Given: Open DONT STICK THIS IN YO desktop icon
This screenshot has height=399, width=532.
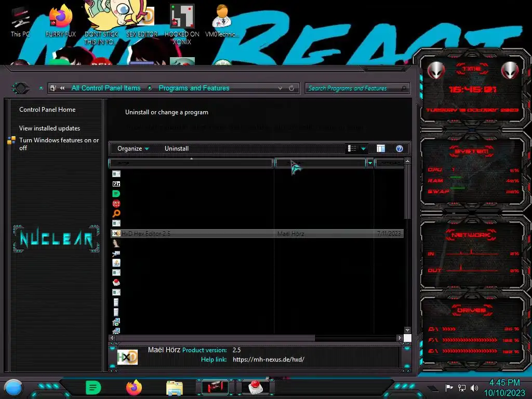Looking at the screenshot, I should [101, 23].
